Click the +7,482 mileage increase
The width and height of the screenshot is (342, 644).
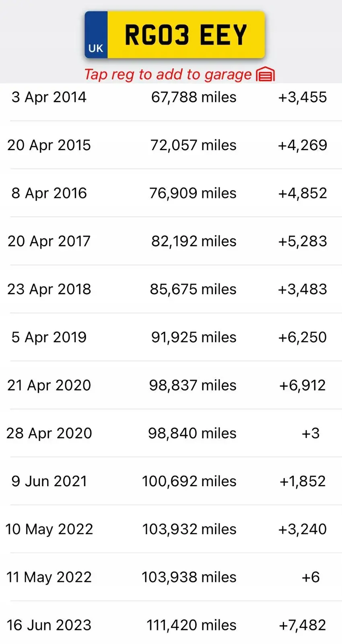click(x=303, y=625)
